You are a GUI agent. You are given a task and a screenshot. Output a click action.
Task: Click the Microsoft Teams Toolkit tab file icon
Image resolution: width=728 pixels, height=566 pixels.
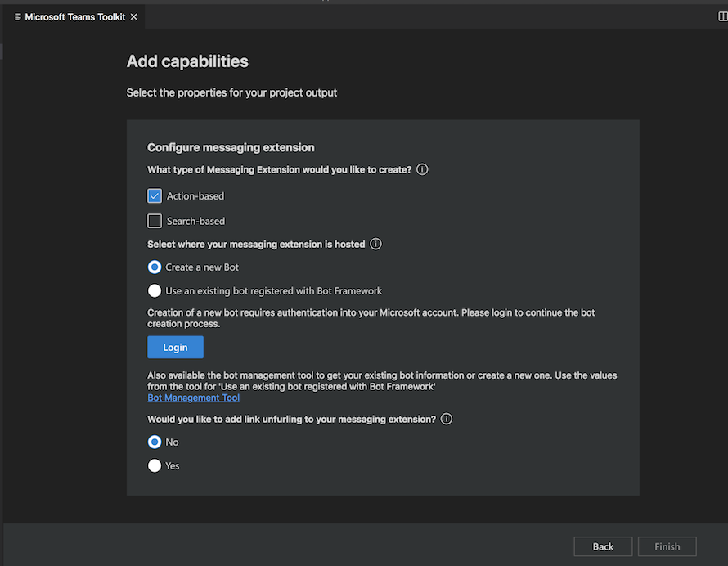(x=18, y=17)
